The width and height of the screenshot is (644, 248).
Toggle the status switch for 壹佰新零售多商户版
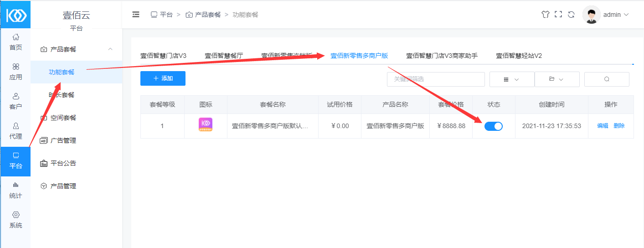494,126
